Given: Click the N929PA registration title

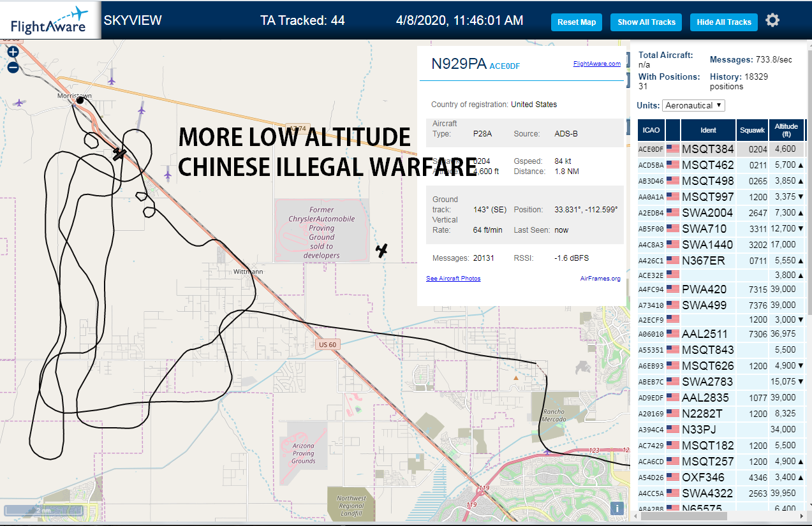Looking at the screenshot, I should [459, 64].
